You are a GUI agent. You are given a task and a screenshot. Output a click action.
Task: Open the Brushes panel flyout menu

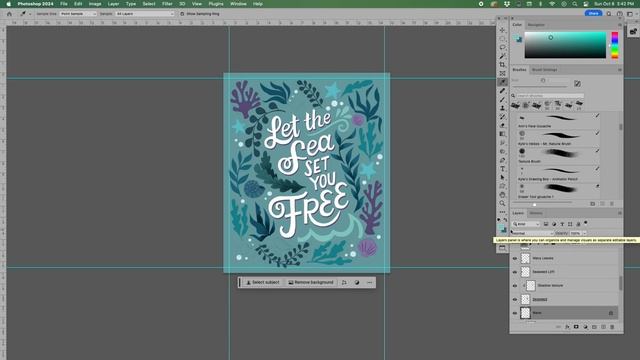(620, 70)
